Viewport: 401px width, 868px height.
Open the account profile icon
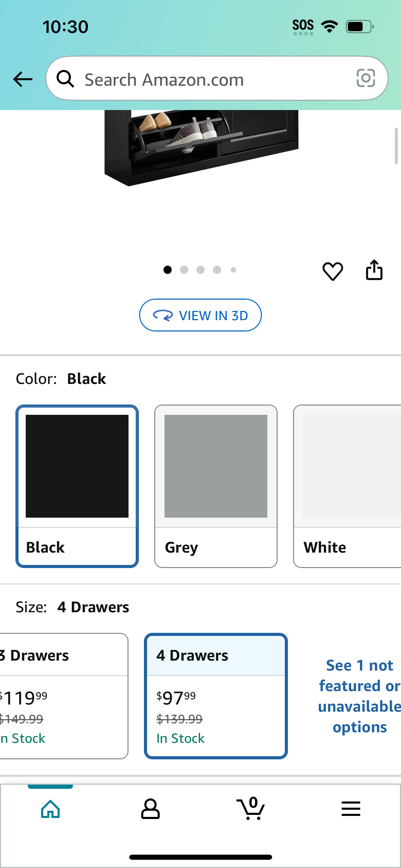pos(150,809)
